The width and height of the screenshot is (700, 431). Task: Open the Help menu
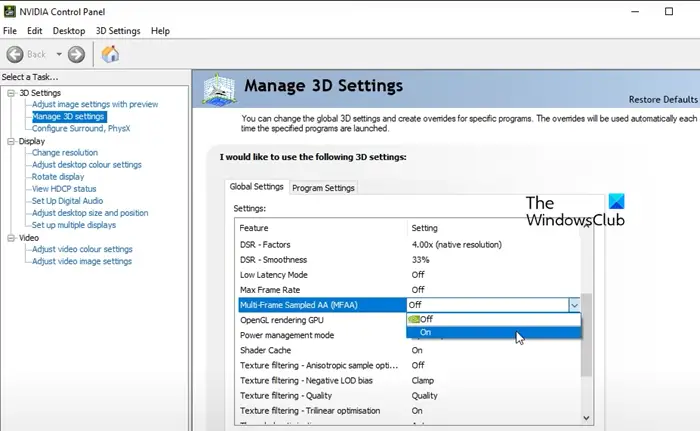160,31
